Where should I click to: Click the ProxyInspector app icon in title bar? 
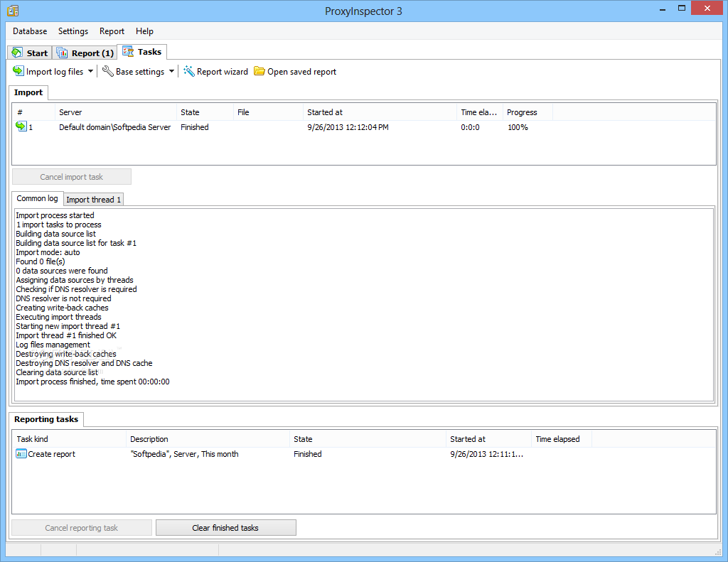13,11
